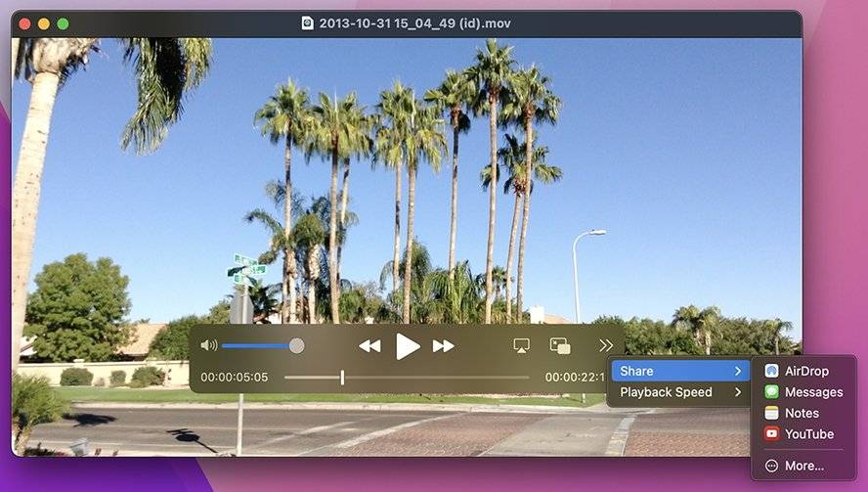Click the movie file icon in title bar

point(307,23)
